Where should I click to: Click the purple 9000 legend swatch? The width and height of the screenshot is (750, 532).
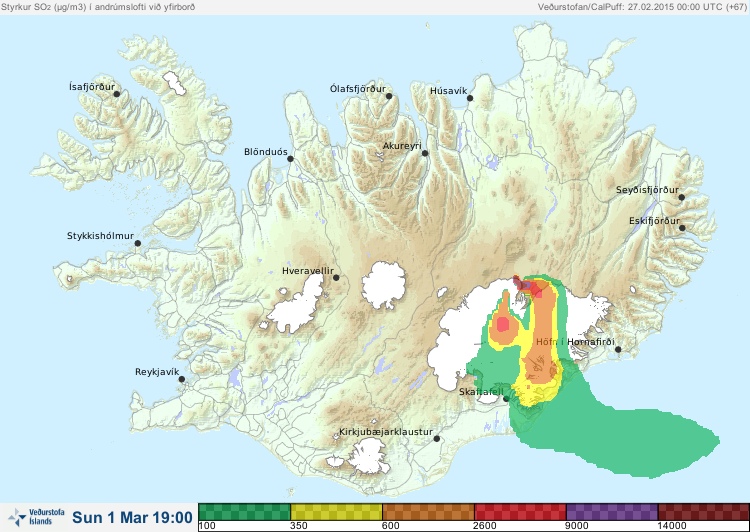(x=612, y=512)
